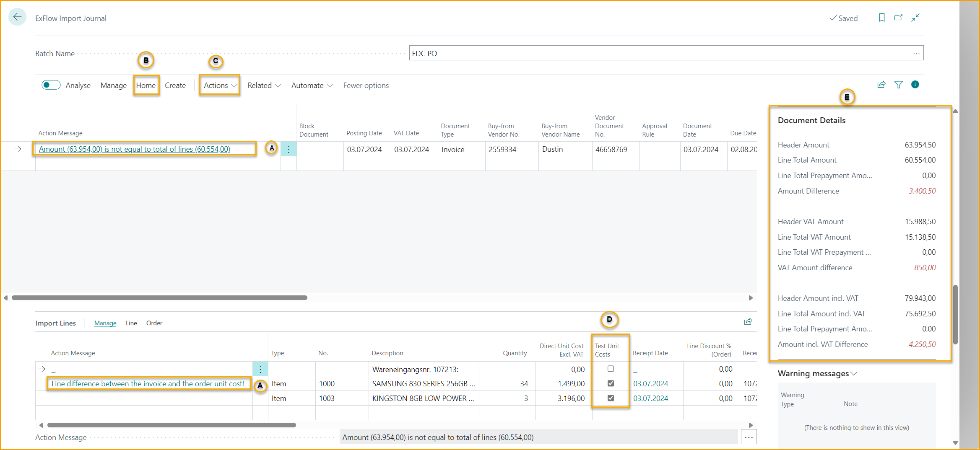
Task: Open Import Lines Line menu
Action: [131, 323]
